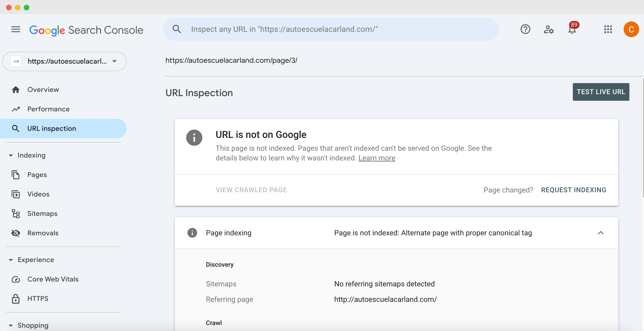The image size is (644, 331).
Task: Click the Performance trend icon
Action: (16, 109)
